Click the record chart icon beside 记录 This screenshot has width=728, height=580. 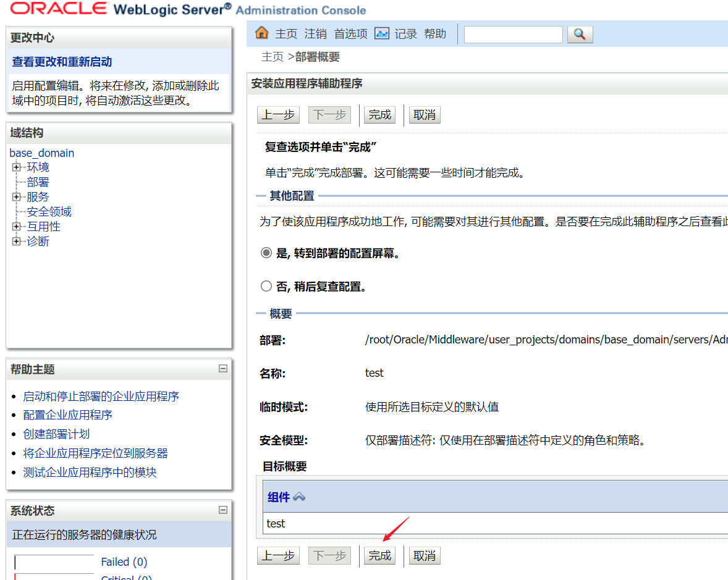click(382, 33)
